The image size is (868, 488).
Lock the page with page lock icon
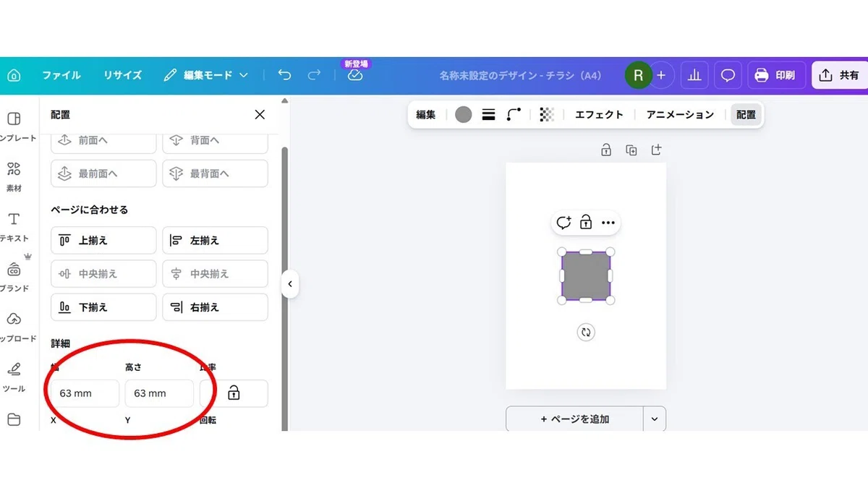[x=606, y=150]
